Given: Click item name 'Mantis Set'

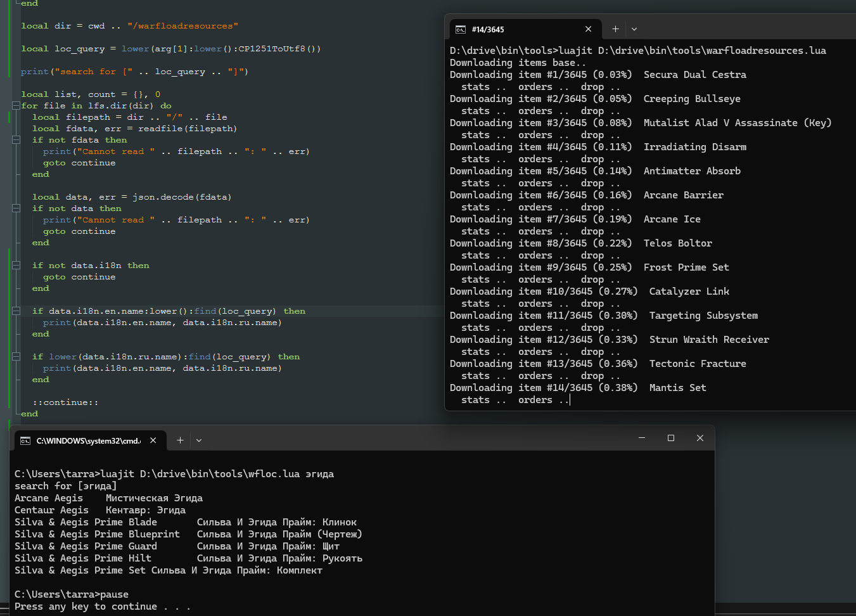Looking at the screenshot, I should (x=678, y=388).
